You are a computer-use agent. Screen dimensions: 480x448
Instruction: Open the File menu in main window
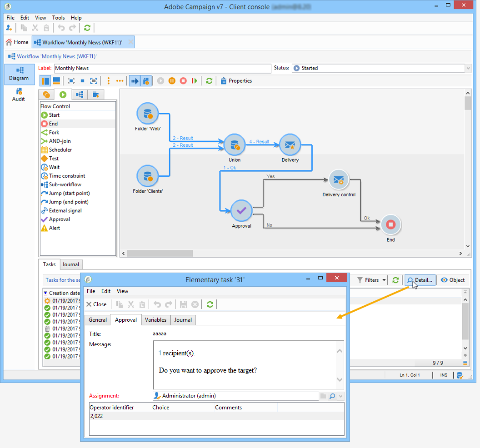[10, 17]
